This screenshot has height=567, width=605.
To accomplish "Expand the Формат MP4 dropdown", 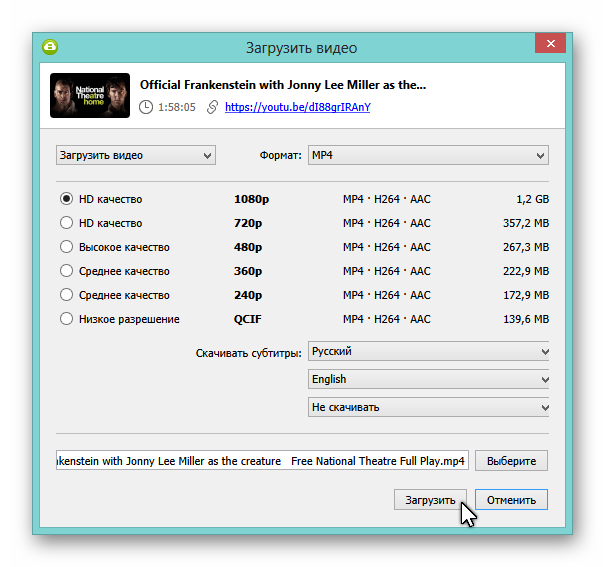I will [428, 155].
